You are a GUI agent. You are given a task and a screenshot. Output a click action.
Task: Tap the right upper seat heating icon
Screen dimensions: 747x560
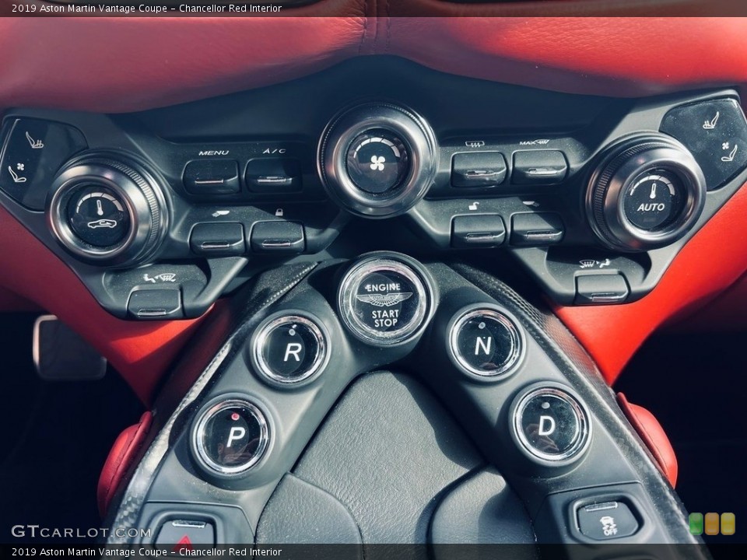(711, 120)
